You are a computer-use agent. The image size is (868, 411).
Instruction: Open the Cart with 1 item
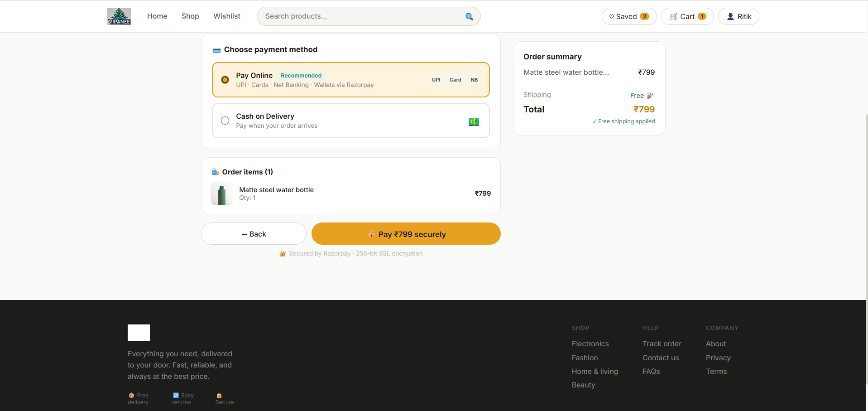coord(687,16)
